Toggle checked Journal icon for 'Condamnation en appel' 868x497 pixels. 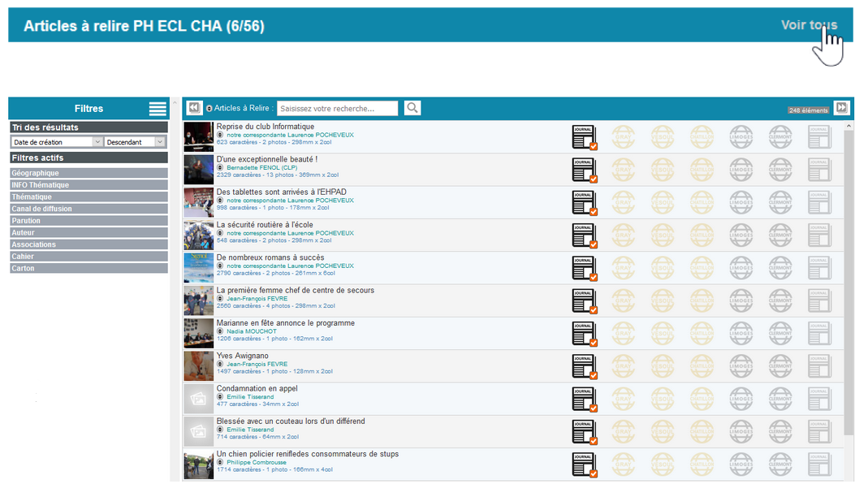584,399
